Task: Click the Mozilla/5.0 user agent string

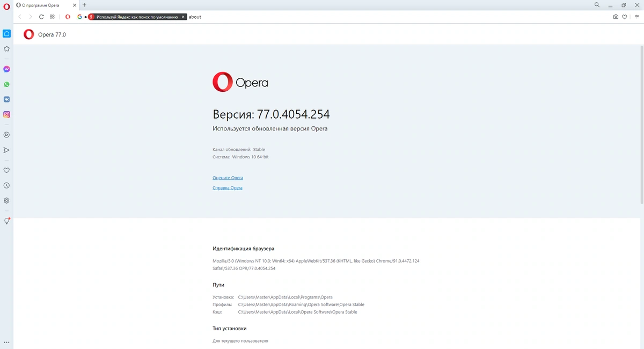Action: [316, 264]
